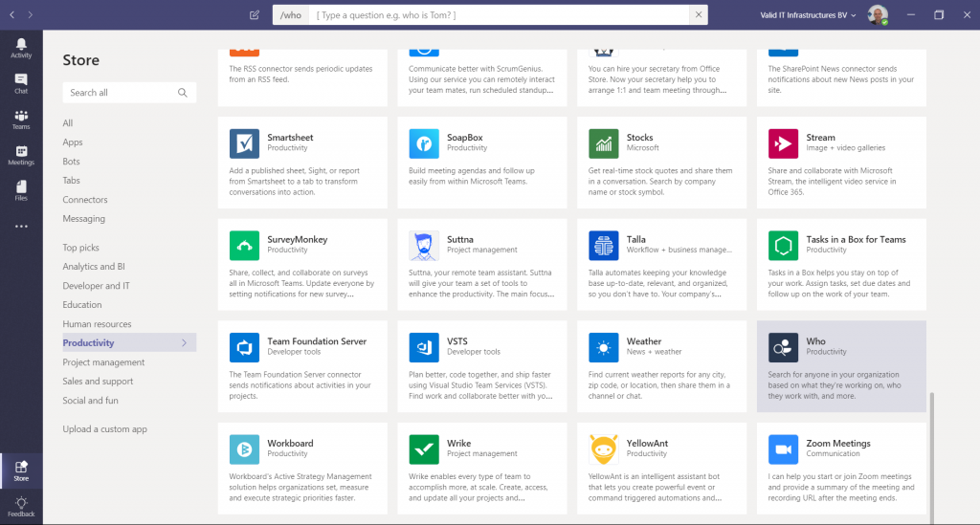Click the Stream app icon
Viewport: 980px width, 525px height.
(x=783, y=143)
